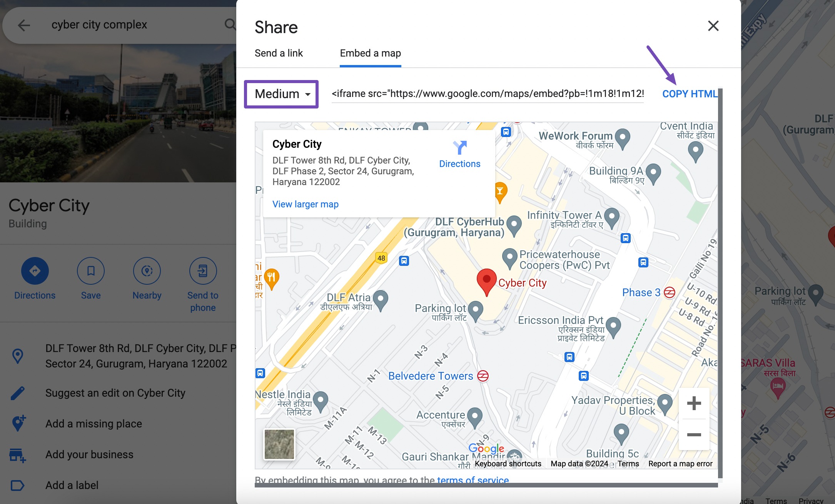Open View larger map link
The width and height of the screenshot is (835, 504).
click(x=306, y=204)
